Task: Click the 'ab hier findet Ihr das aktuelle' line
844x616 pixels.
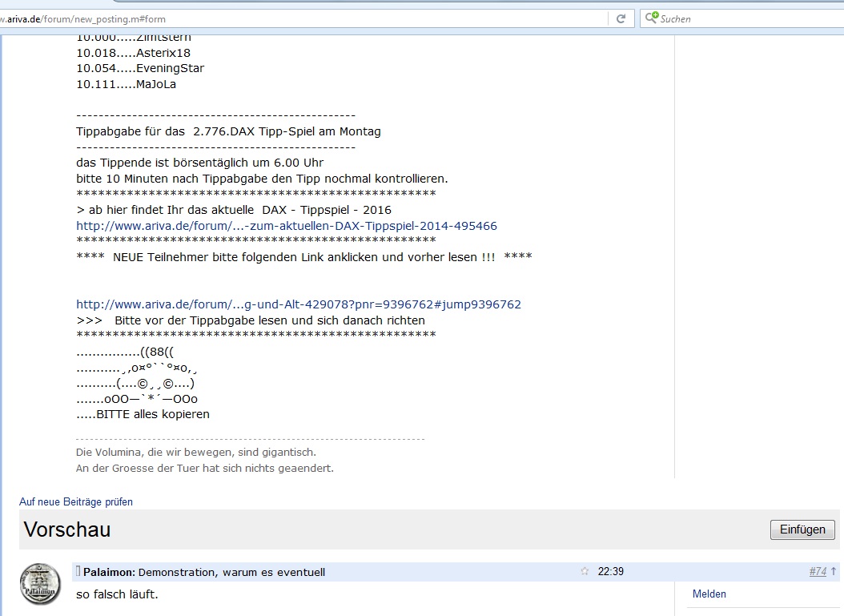Action: (x=234, y=210)
